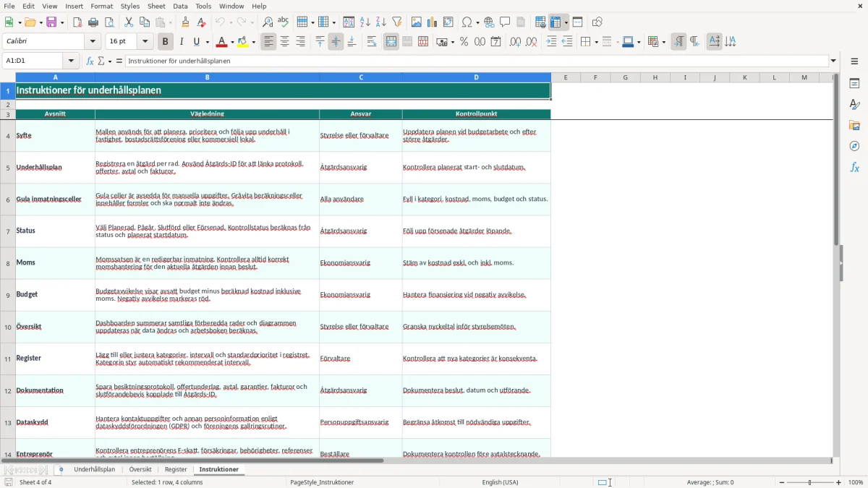Screen dimensions: 868x488
Task: Apply yellow background color swatch
Action: click(x=243, y=42)
